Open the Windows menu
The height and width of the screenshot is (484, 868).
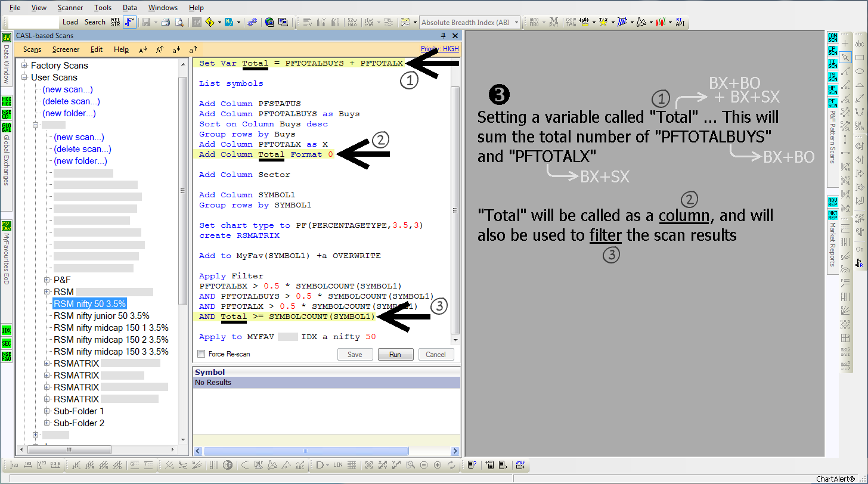pos(163,8)
